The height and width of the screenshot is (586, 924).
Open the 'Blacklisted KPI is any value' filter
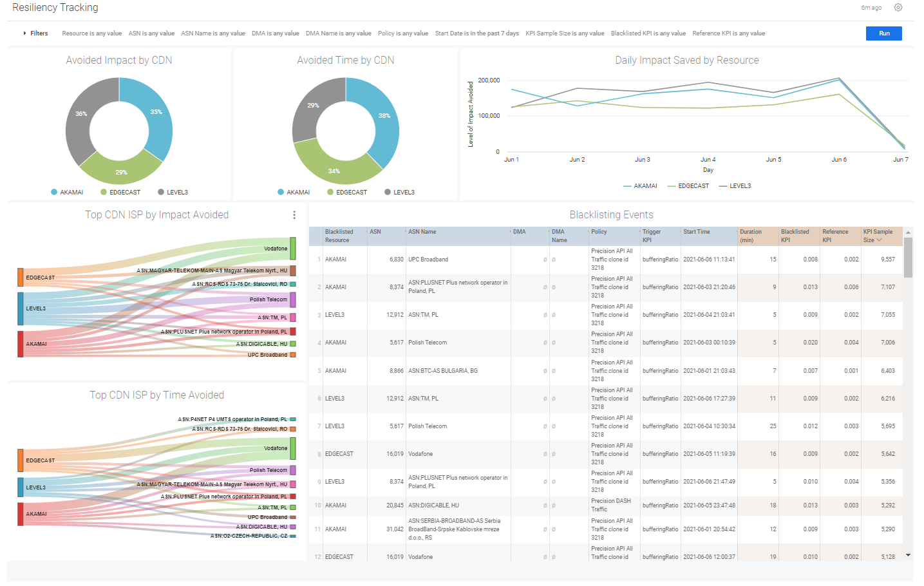tap(648, 33)
